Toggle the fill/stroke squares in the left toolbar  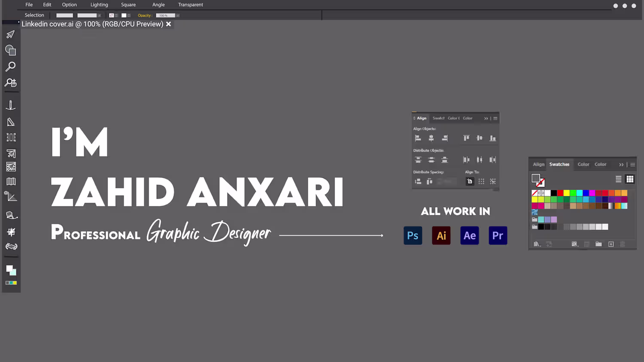[x=11, y=270]
